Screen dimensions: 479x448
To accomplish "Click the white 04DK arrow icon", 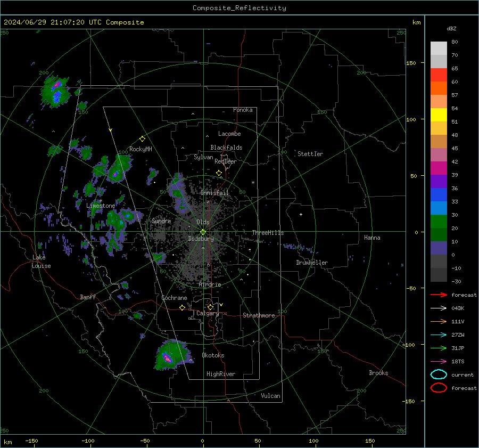I will [x=439, y=308].
